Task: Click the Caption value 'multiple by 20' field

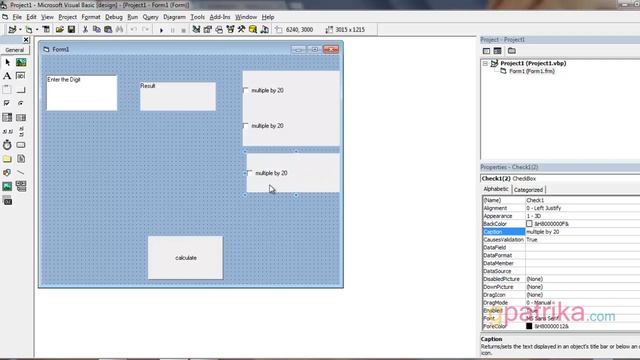Action: click(x=582, y=232)
